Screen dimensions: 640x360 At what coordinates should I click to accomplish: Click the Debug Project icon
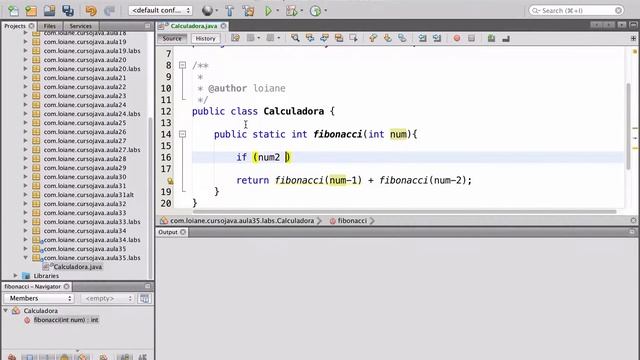tap(291, 11)
